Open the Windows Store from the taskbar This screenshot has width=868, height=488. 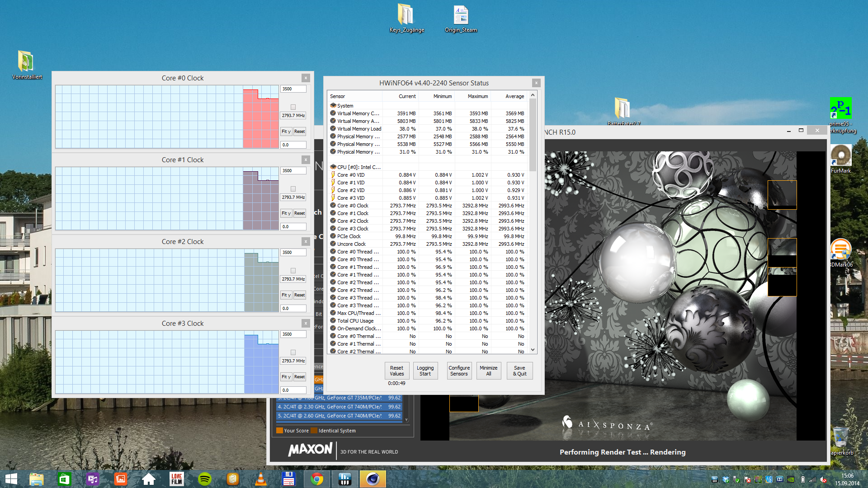point(65,479)
